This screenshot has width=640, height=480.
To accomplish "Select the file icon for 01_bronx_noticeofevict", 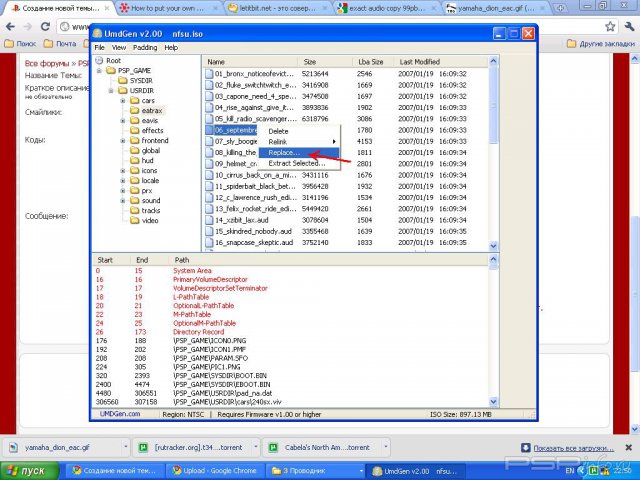I will click(208, 74).
